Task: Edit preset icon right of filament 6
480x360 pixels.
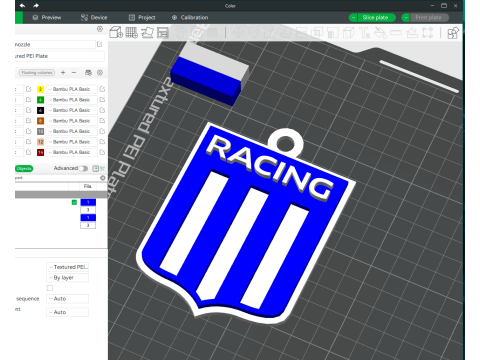Action: pyautogui.click(x=102, y=110)
